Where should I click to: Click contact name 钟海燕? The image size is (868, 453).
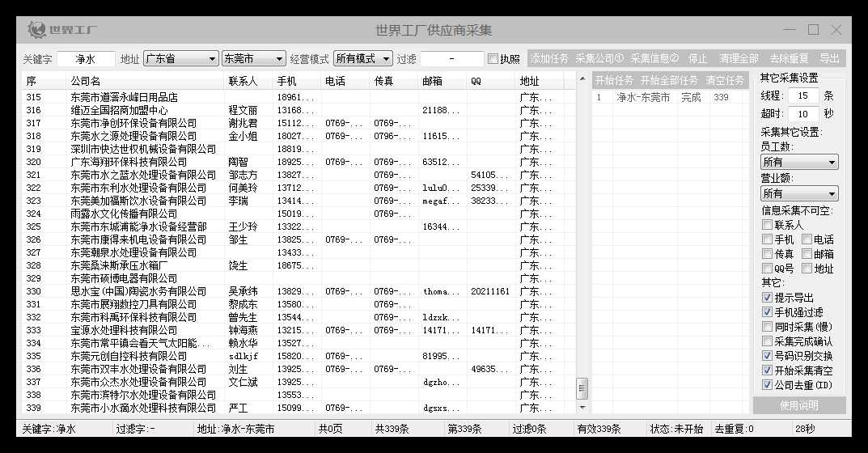243,330
